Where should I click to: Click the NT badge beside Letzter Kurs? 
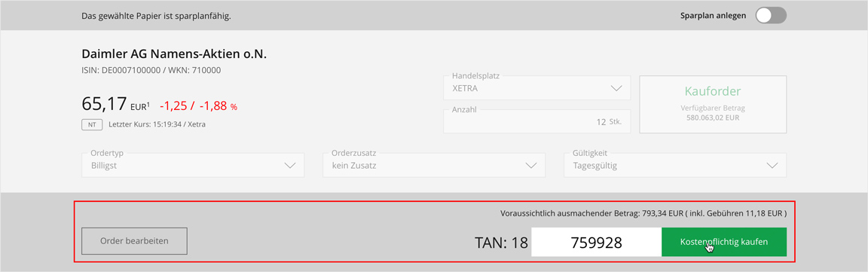[x=92, y=124]
